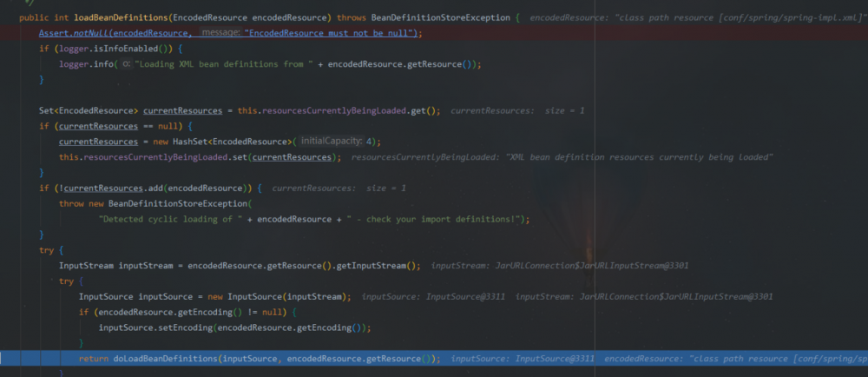
Task: Click doLoadBeanDefinitions on the highlighted line
Action: point(166,359)
